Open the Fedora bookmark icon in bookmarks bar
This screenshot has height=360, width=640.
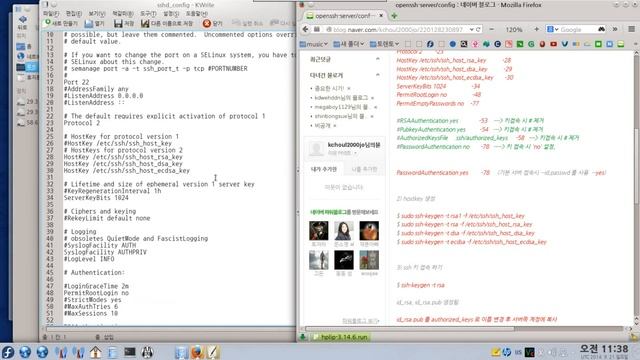[430, 44]
